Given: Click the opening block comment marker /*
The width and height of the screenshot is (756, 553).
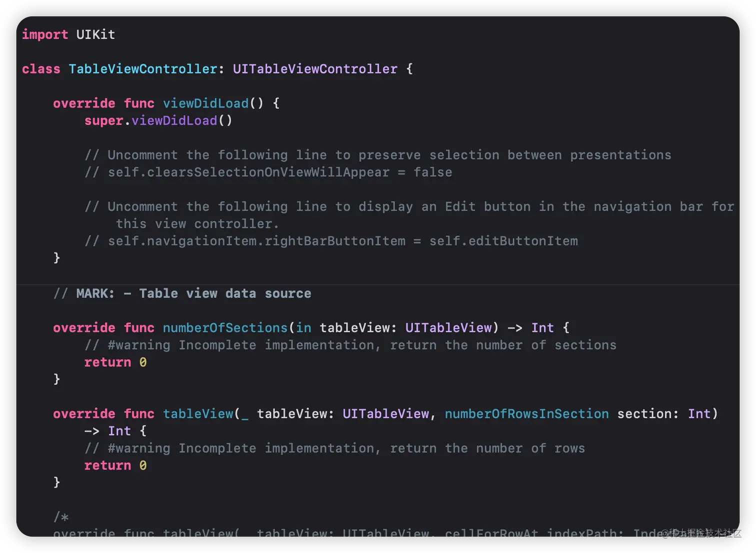Looking at the screenshot, I should point(60,517).
